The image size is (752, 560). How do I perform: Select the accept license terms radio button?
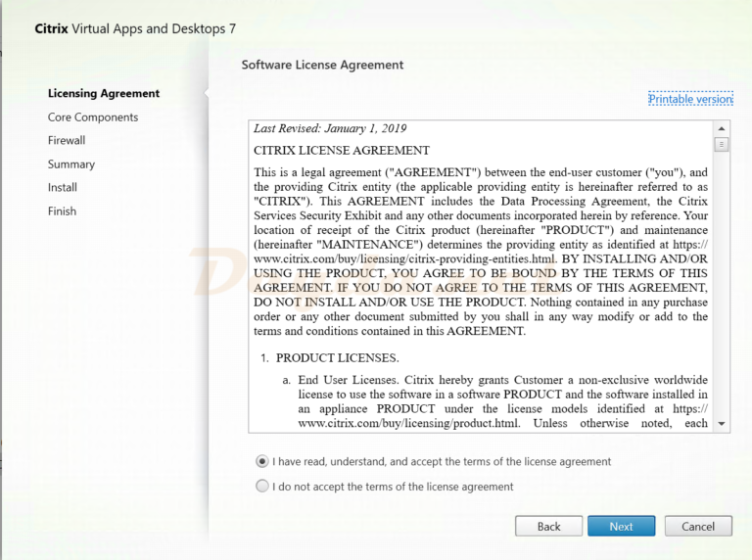[261, 461]
